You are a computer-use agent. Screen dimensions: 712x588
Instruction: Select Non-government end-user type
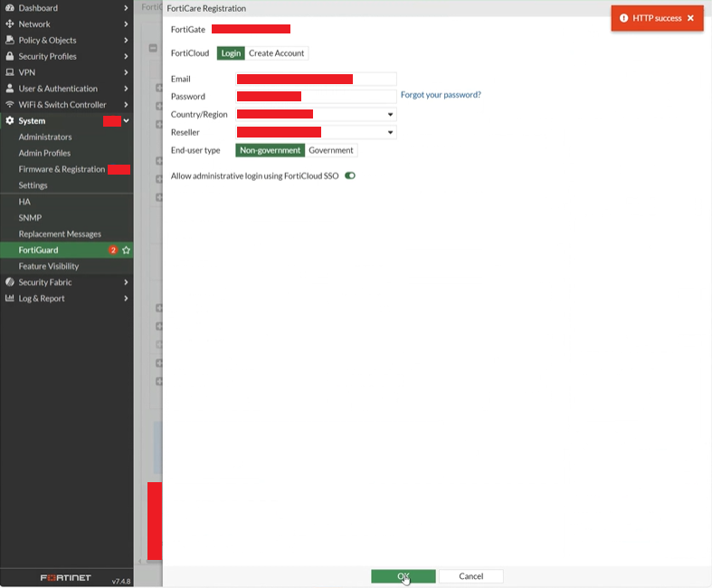click(x=271, y=150)
